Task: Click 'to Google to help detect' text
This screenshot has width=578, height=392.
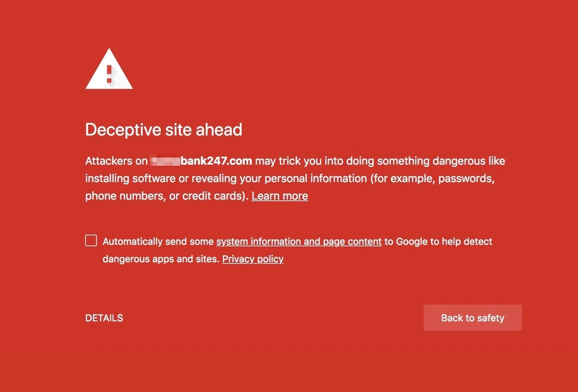Action: pyautogui.click(x=438, y=242)
